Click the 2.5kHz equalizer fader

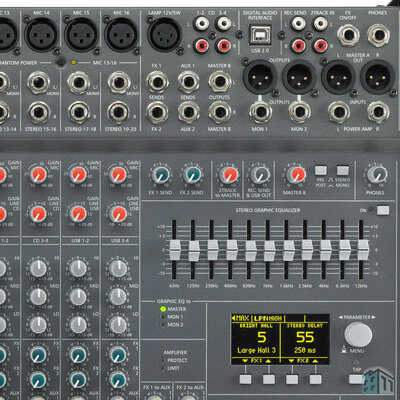coord(307,250)
